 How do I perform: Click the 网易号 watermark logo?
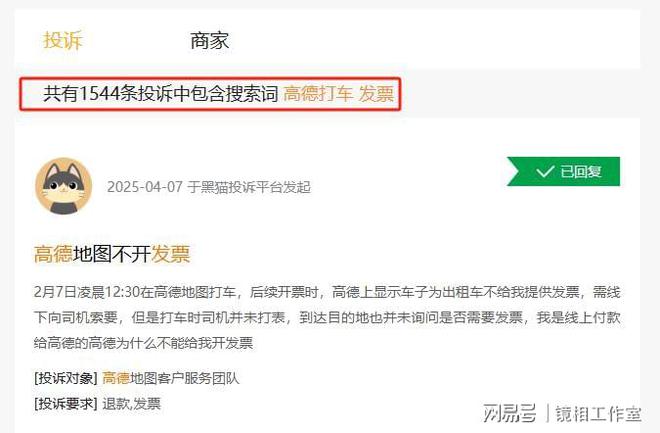pos(510,413)
